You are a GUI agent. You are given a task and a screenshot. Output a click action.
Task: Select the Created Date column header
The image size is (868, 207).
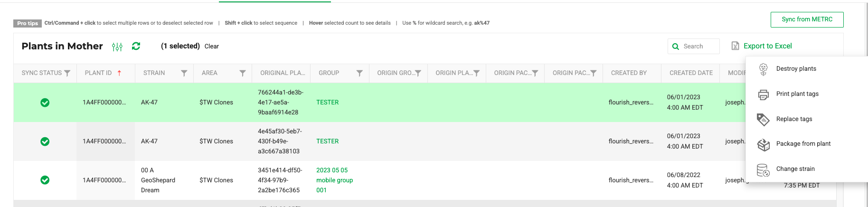tap(691, 73)
